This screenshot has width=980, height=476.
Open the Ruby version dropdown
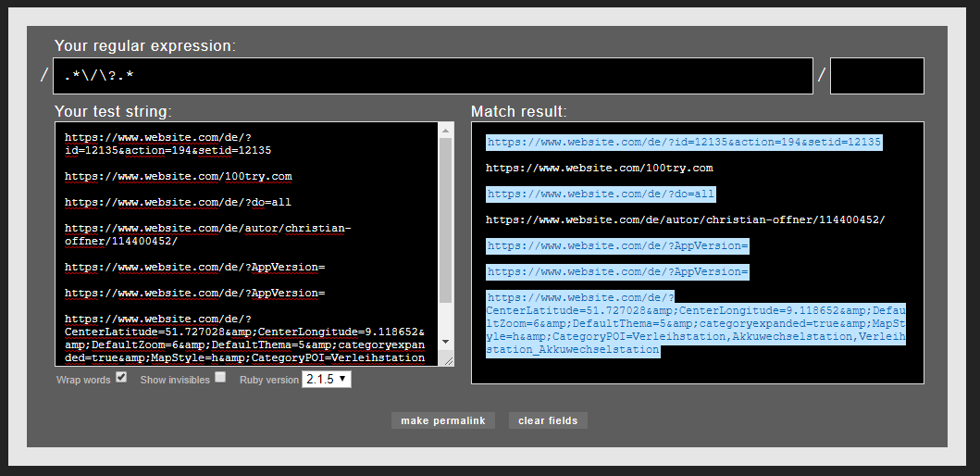[x=327, y=379]
